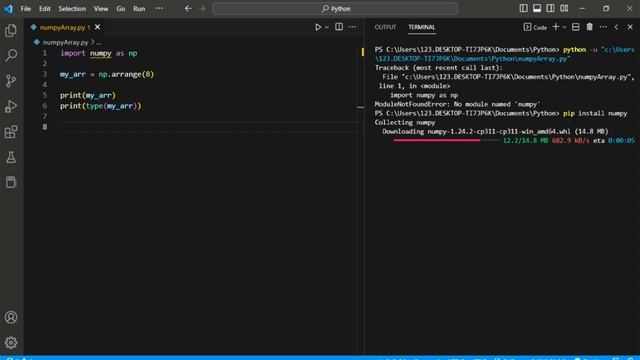Screen dimensions: 640x360
Task: Click the 'import numpy as np' code line
Action: pos(99,53)
